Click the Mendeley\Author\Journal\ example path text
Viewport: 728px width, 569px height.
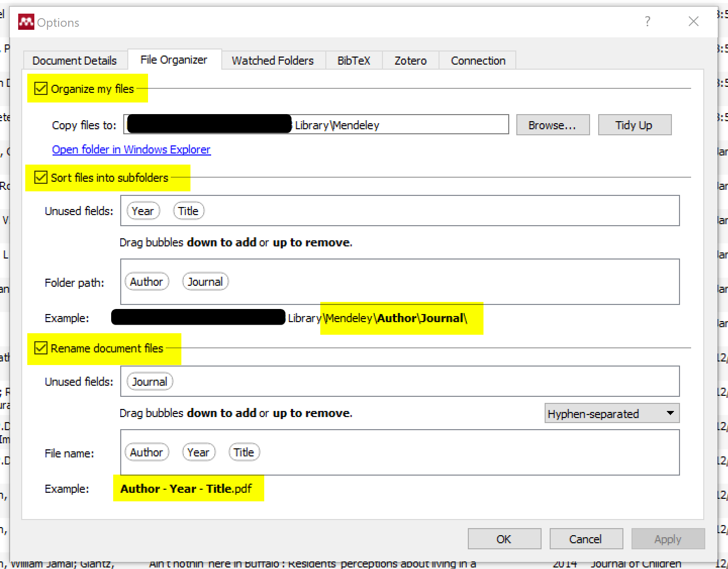coord(396,318)
